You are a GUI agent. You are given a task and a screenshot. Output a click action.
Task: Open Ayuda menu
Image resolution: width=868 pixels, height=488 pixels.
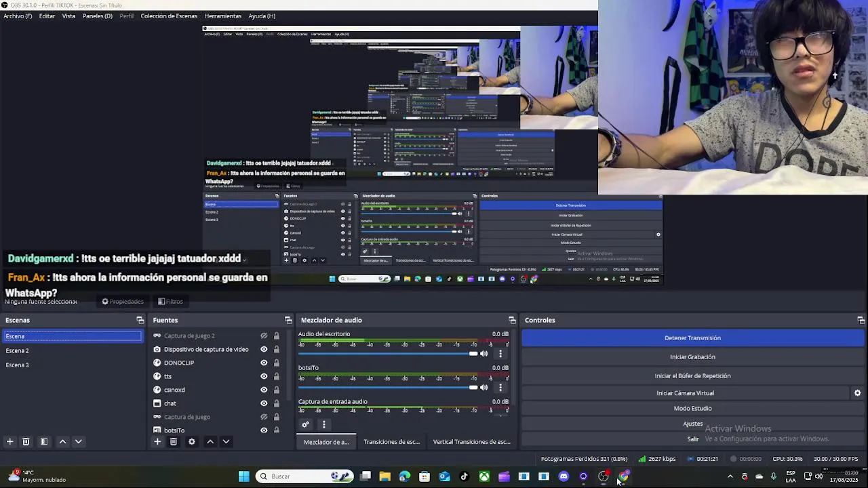click(262, 16)
